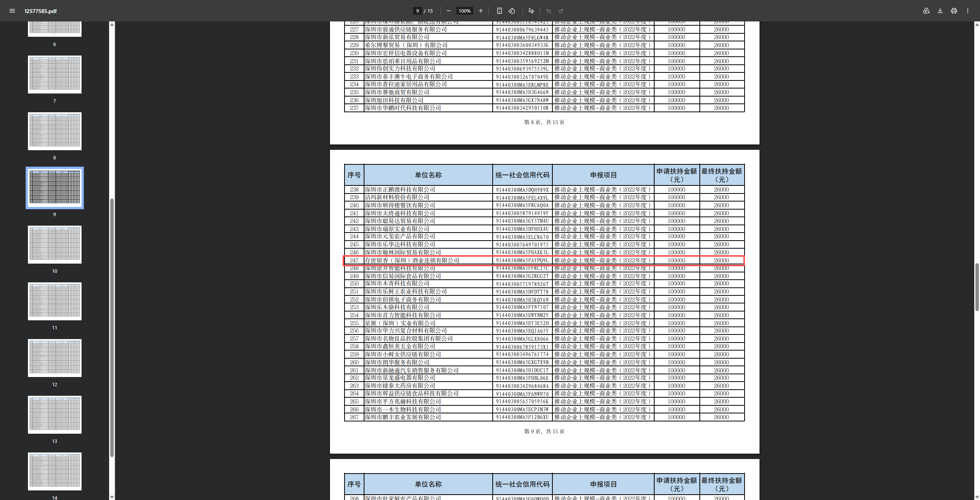
Task: Click company name 深圳市捷泰大药房有限公司
Action: click(400, 386)
